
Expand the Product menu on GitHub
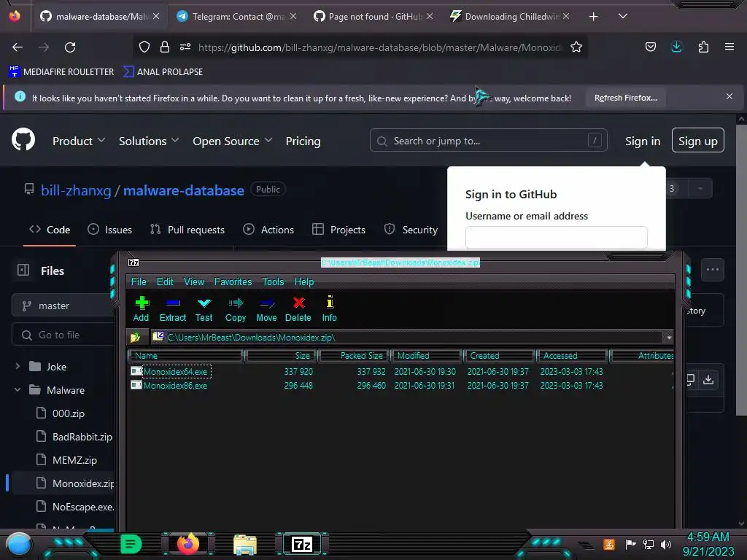click(x=79, y=141)
